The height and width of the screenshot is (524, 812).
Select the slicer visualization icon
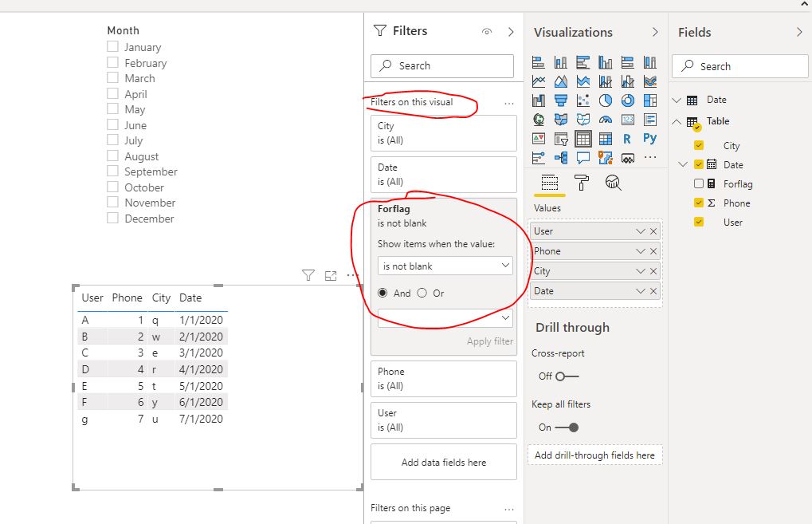(561, 139)
